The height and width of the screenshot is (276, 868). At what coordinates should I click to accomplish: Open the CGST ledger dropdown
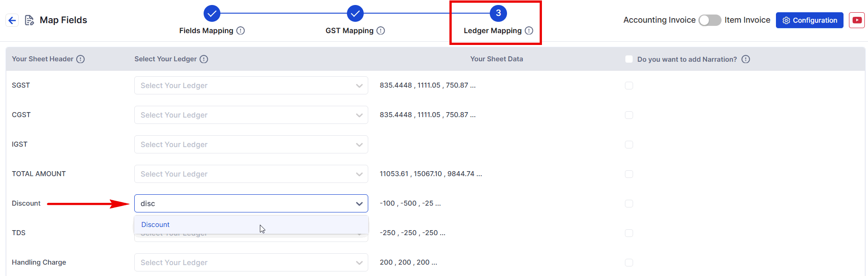(x=251, y=115)
